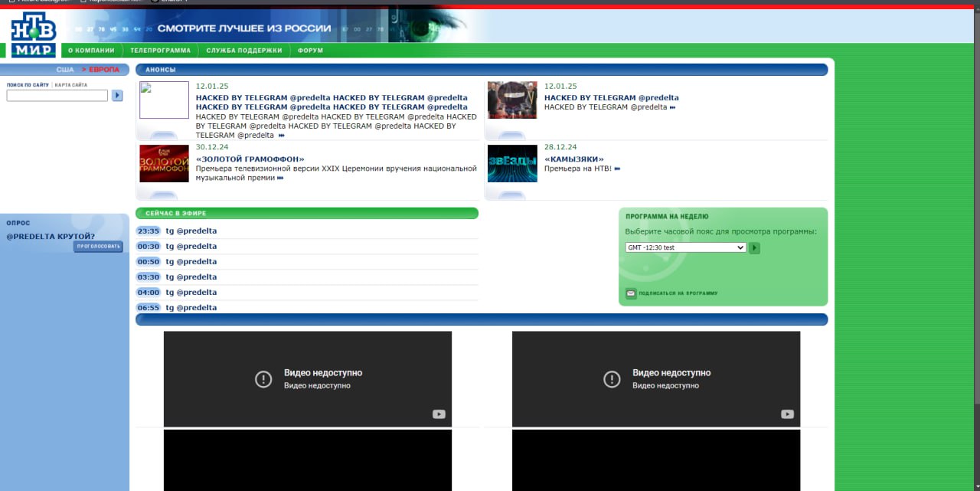980x491 pixels.
Task: Open «КАМЫЗЯКИ» announcement title
Action: point(573,159)
